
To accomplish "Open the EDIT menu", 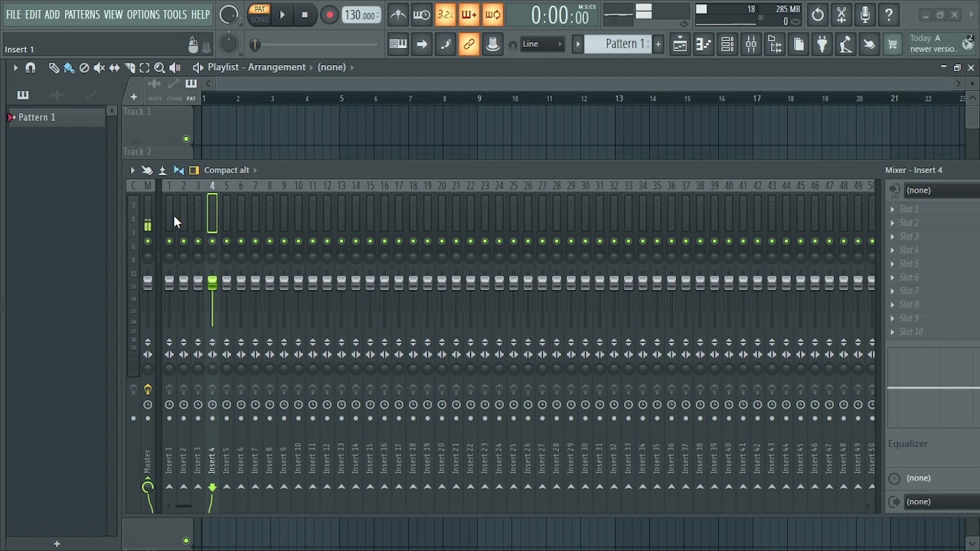I will click(x=33, y=15).
